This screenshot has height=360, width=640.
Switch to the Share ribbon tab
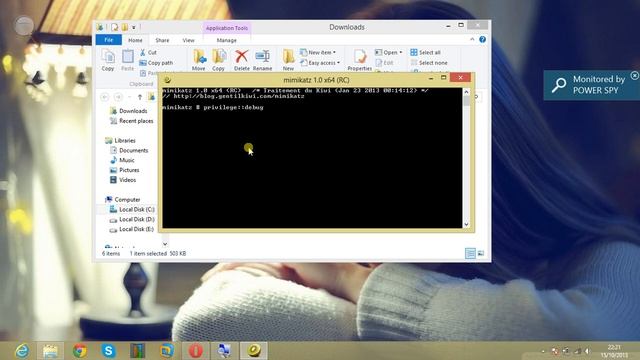click(x=162, y=40)
